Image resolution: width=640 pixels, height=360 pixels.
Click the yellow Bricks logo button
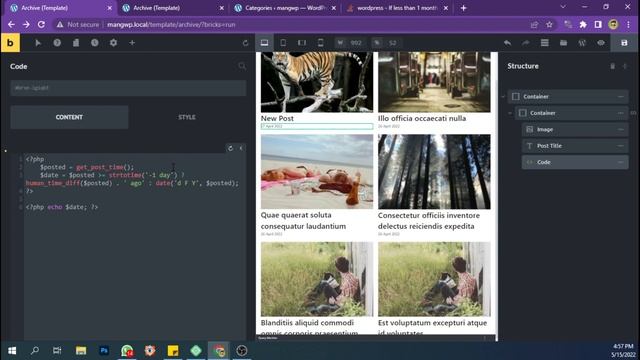(x=10, y=43)
